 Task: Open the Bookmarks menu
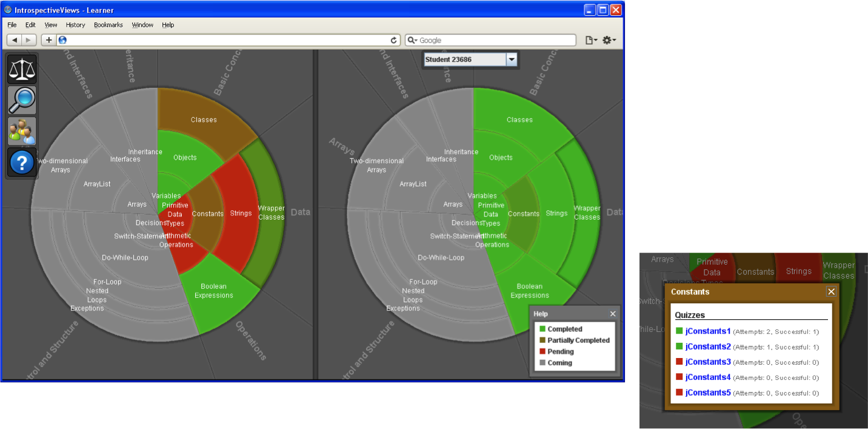point(109,25)
